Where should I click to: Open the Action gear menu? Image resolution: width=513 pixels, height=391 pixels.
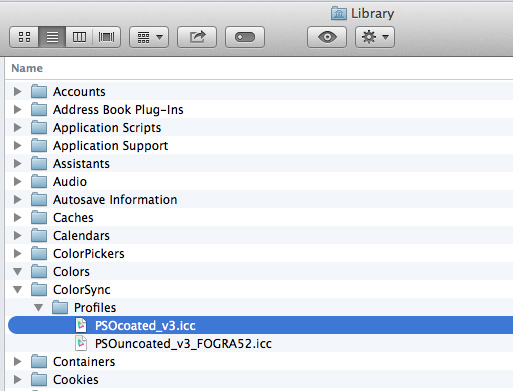pos(375,37)
